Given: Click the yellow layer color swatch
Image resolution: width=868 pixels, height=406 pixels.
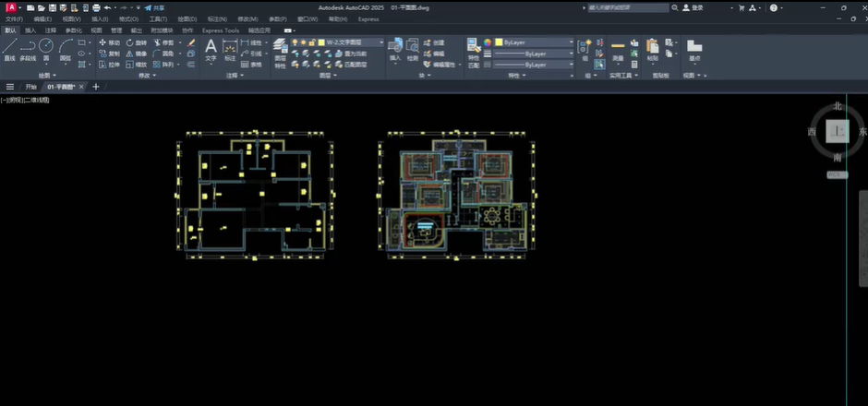Looking at the screenshot, I should point(321,42).
